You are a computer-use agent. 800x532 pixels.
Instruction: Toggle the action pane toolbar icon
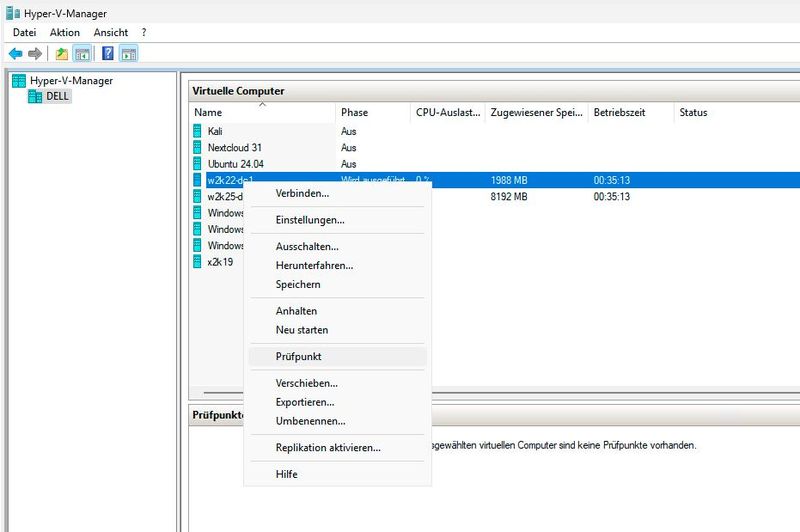pyautogui.click(x=129, y=53)
